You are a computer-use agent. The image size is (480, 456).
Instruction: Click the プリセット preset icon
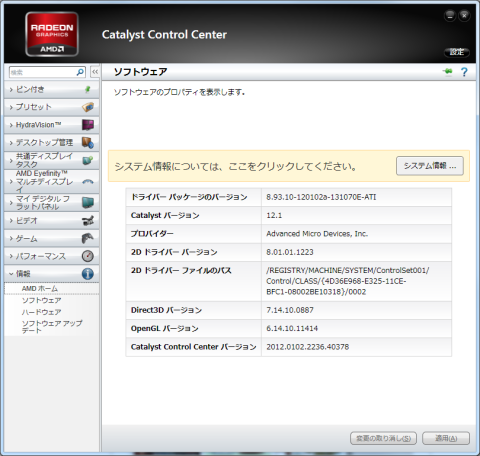point(88,107)
